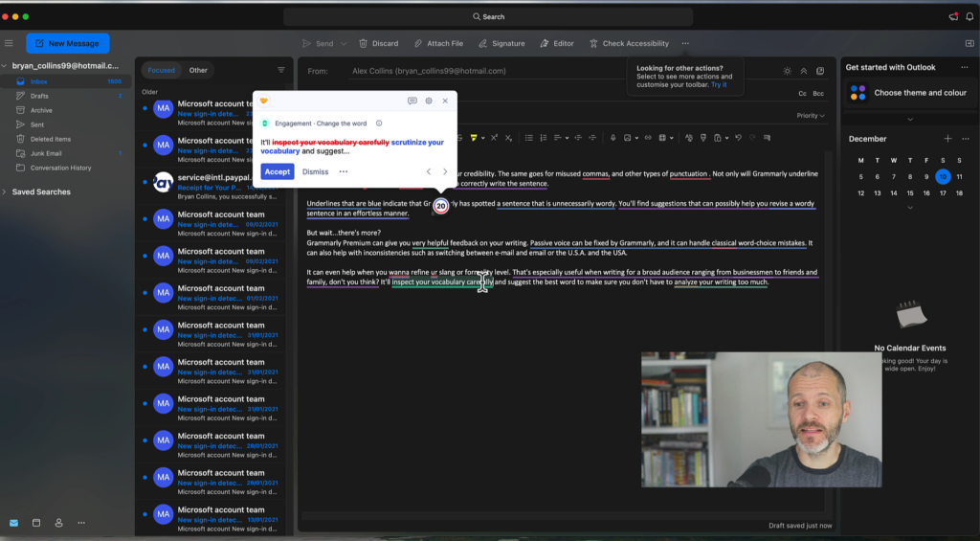This screenshot has height=541, width=980.
Task: Expand the mini calendar chevron
Action: 910,207
